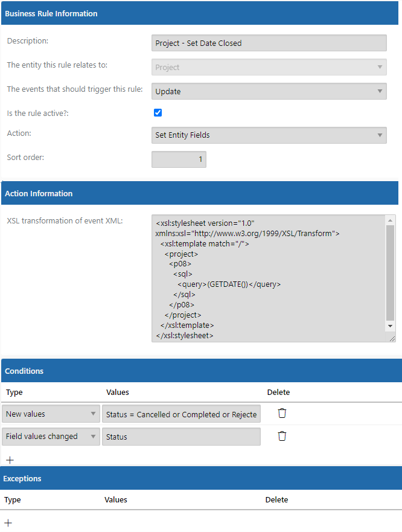Click inside the XSL transformation text area

pyautogui.click(x=269, y=278)
